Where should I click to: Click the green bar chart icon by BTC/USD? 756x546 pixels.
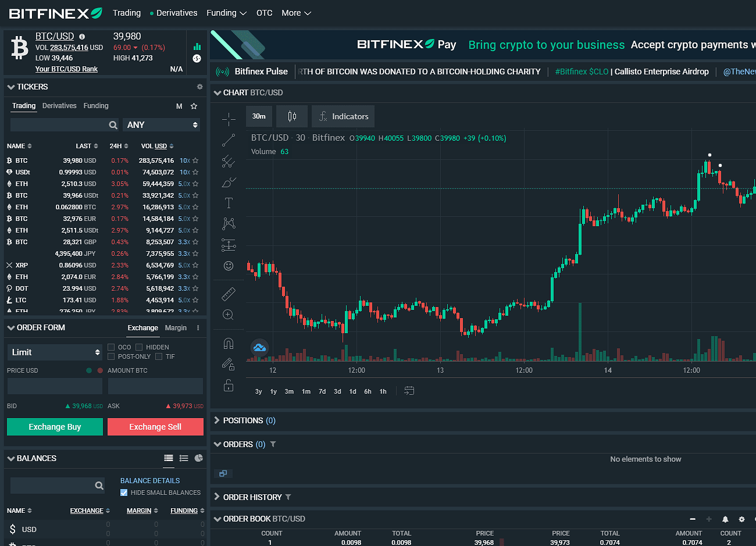pyautogui.click(x=197, y=46)
